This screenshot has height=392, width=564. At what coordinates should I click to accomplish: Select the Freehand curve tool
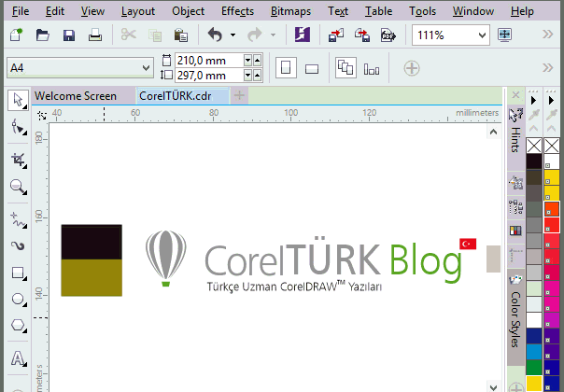point(18,219)
